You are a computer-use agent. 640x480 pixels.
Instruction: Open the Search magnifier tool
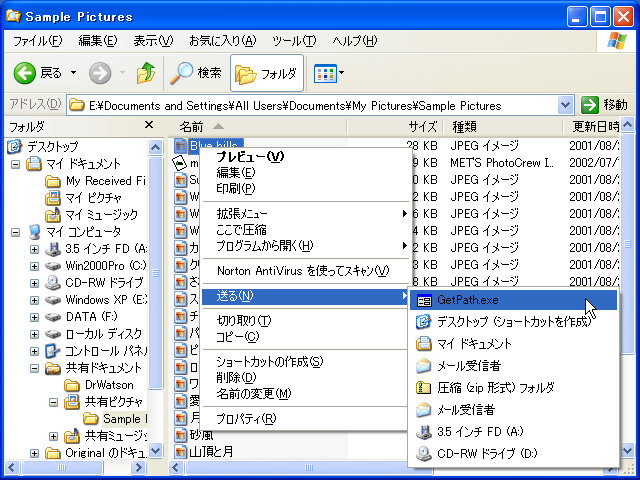tap(195, 73)
